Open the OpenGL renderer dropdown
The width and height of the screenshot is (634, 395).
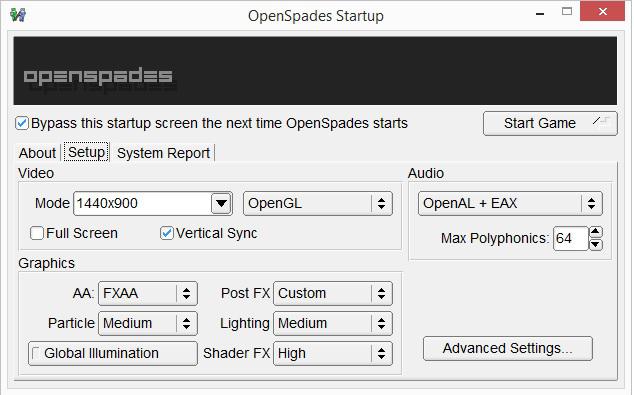click(318, 203)
